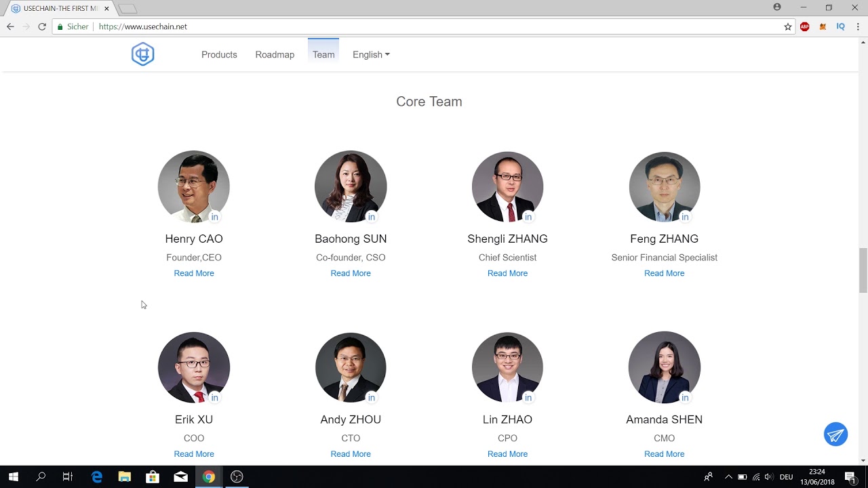The width and height of the screenshot is (868, 488).
Task: Open the Windows Start menu
Action: [x=13, y=476]
